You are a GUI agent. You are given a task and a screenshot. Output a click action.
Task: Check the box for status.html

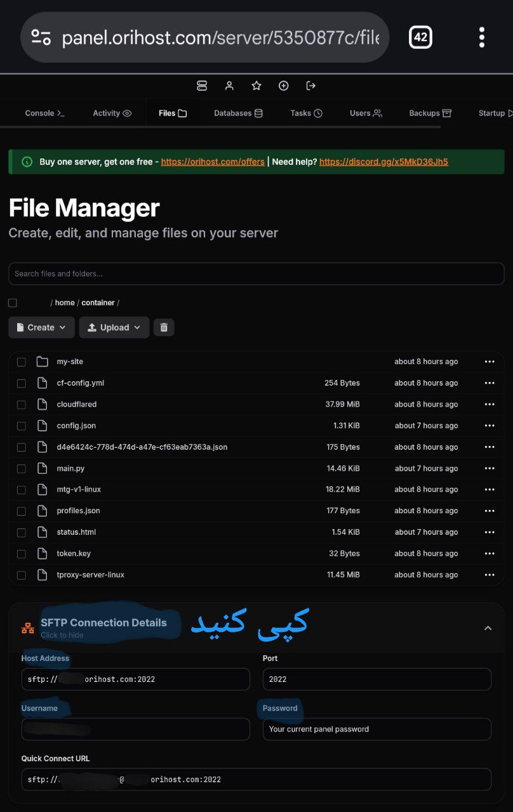pyautogui.click(x=22, y=532)
